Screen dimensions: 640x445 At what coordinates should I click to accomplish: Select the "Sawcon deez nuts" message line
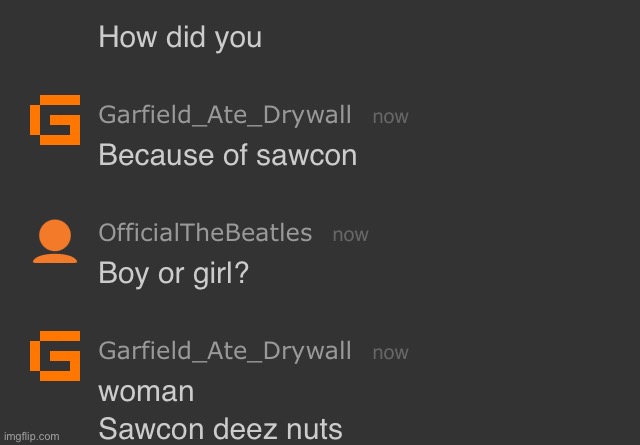tap(220, 430)
